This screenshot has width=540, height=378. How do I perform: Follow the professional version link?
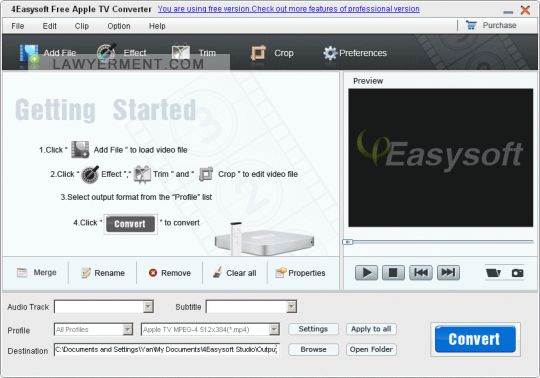289,9
